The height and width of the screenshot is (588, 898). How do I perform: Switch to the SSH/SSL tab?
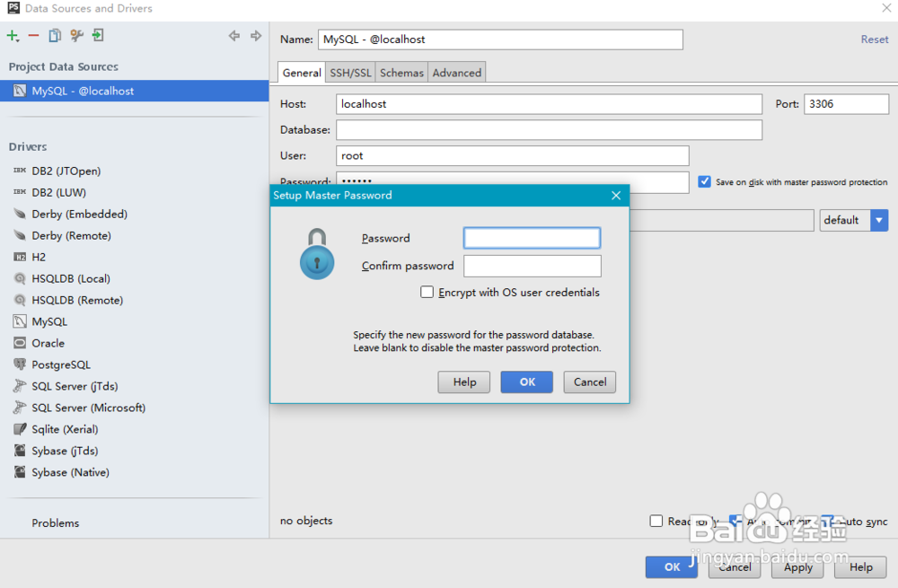[350, 73]
